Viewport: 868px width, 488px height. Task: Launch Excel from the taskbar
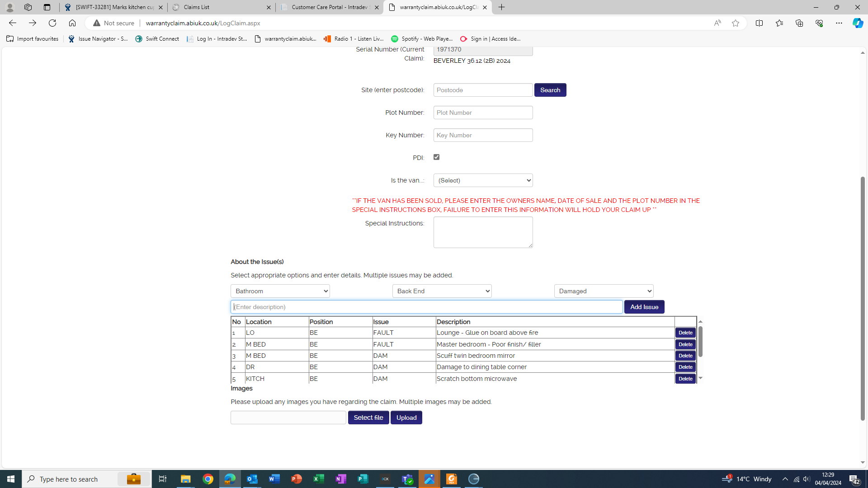(319, 479)
